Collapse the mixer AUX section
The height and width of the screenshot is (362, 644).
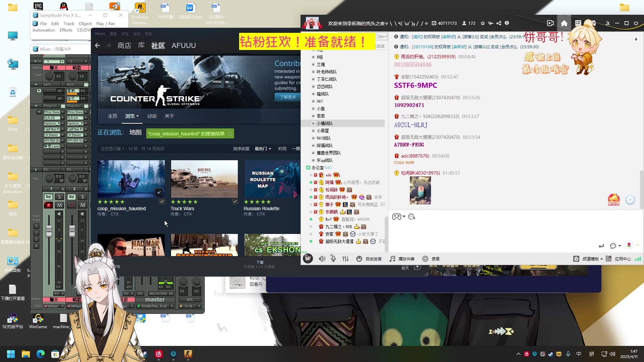point(36,84)
